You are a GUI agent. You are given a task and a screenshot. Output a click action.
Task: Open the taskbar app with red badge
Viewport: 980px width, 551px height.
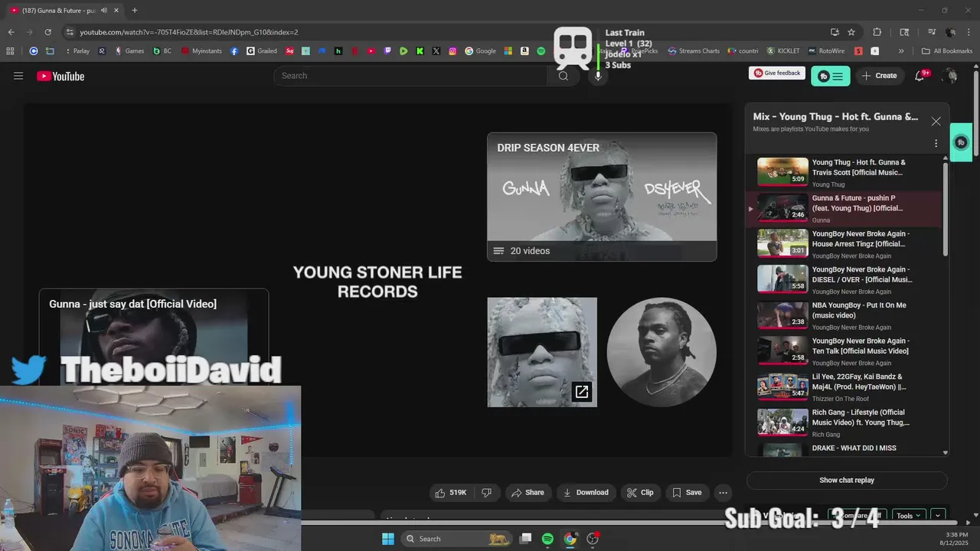click(x=592, y=539)
